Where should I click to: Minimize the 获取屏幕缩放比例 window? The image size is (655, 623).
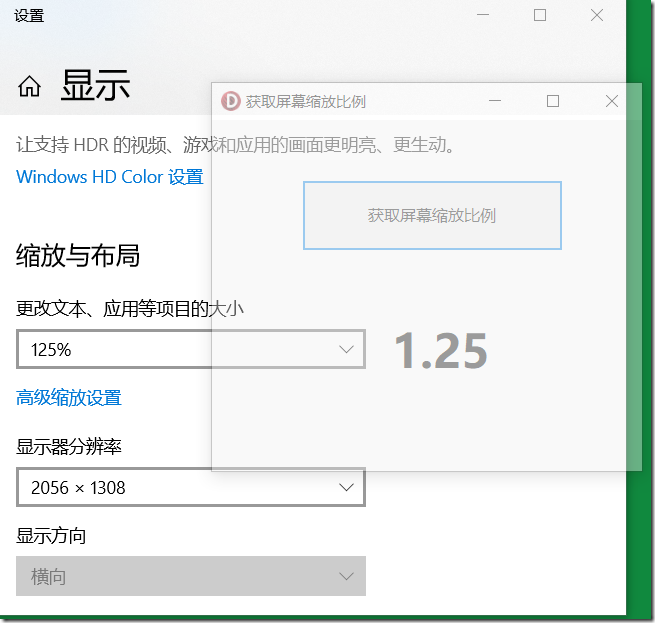point(495,101)
